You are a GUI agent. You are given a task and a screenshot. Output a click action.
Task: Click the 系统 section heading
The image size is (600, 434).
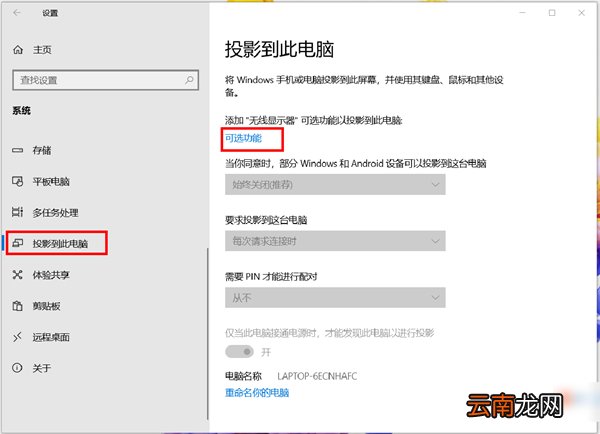(x=21, y=111)
